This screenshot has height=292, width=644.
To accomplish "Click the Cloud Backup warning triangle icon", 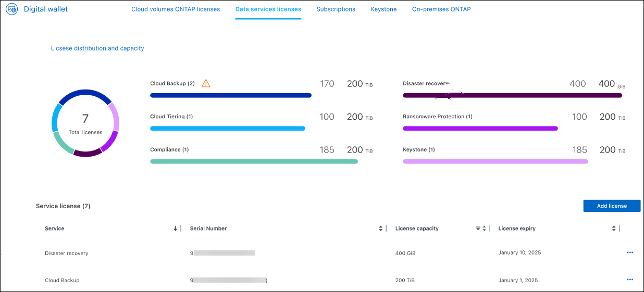I will click(x=206, y=83).
